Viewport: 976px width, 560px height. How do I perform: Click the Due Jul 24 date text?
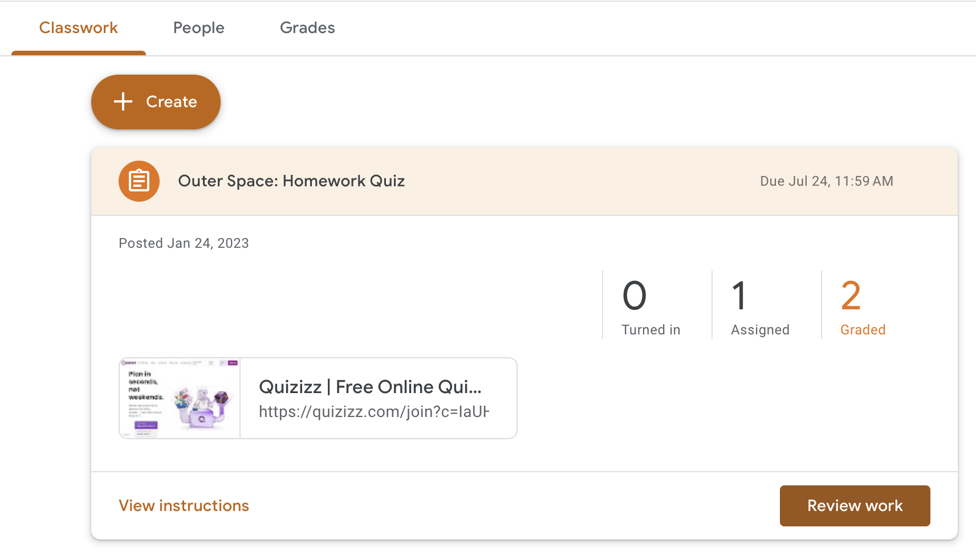tap(827, 181)
